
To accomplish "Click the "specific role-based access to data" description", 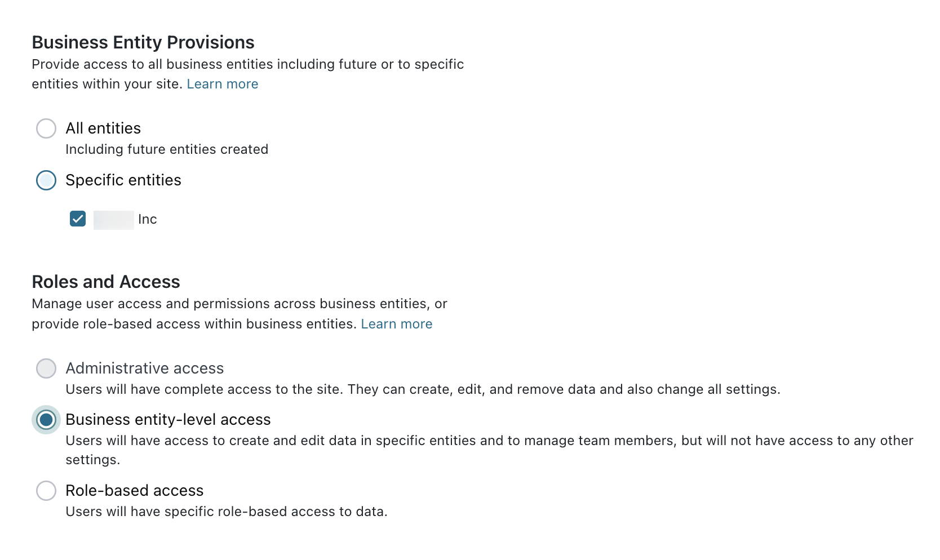I will [x=227, y=512].
